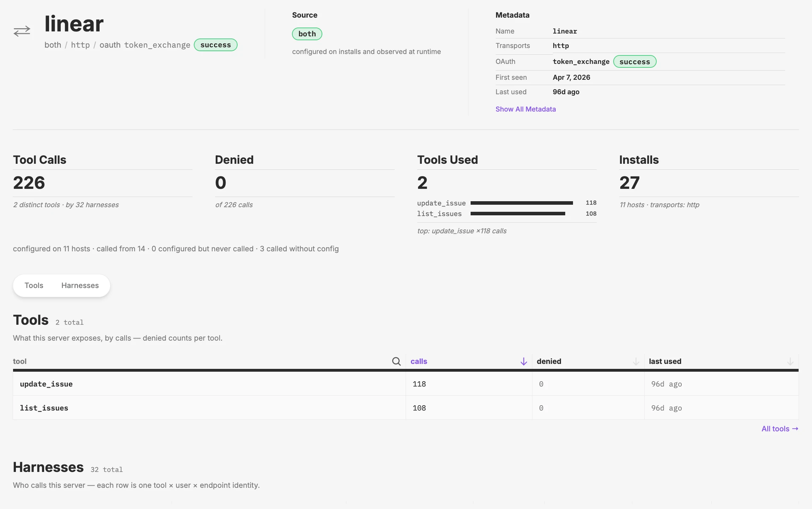Sort by calls using the purple arrow
The image size is (812, 509).
pyautogui.click(x=524, y=361)
